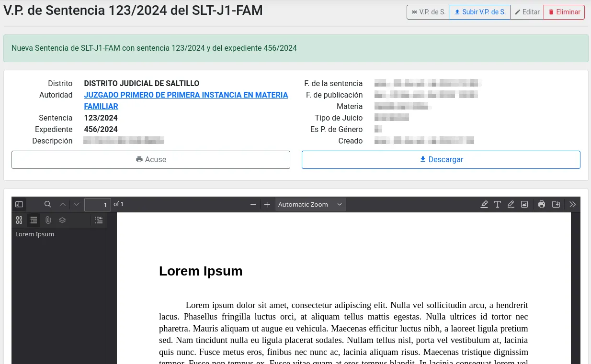Expand the PDF viewer tools menu chevrons
Screen dimensions: 591x364
click(573, 204)
